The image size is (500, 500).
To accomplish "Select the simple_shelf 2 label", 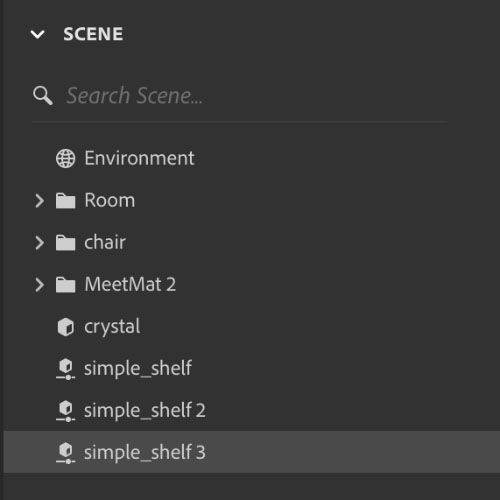I will click(145, 411).
